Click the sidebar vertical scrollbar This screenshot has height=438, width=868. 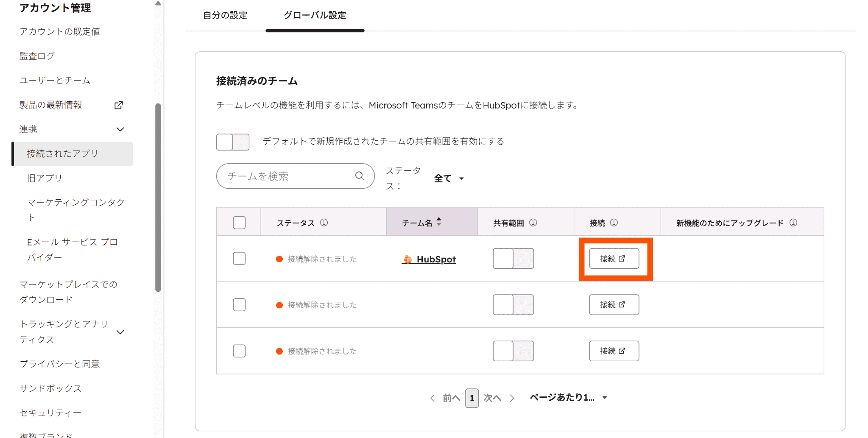coord(158,197)
